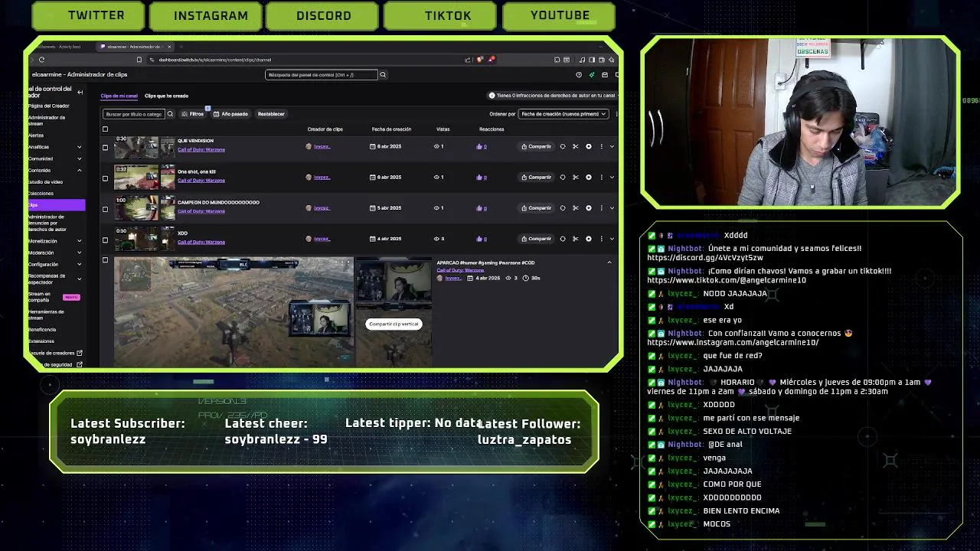Click the clip title search field

coord(134,114)
